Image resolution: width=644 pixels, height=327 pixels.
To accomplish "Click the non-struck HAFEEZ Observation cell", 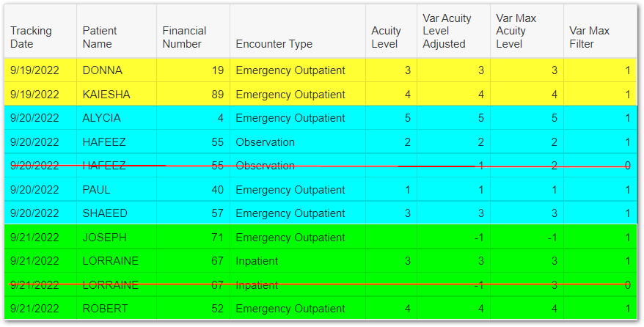I will [298, 142].
